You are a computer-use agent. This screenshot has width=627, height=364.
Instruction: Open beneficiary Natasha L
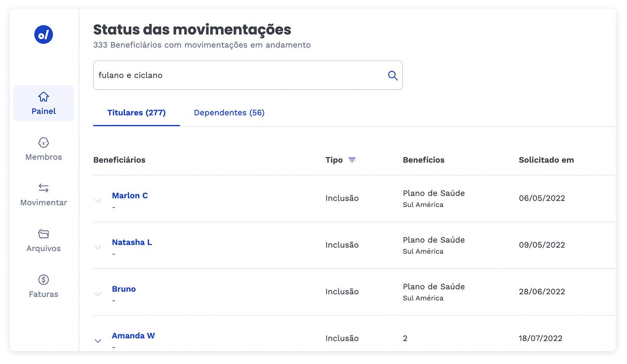tap(132, 242)
